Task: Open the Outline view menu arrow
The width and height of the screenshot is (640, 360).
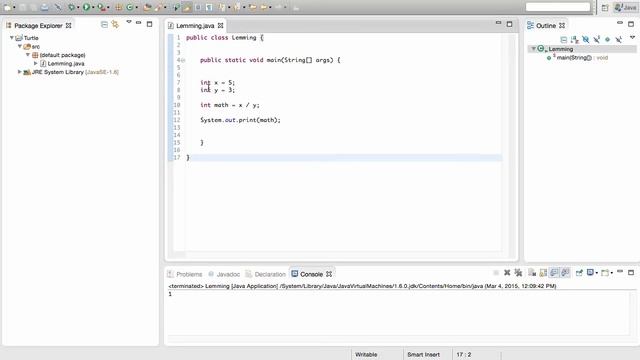Action: tap(632, 38)
